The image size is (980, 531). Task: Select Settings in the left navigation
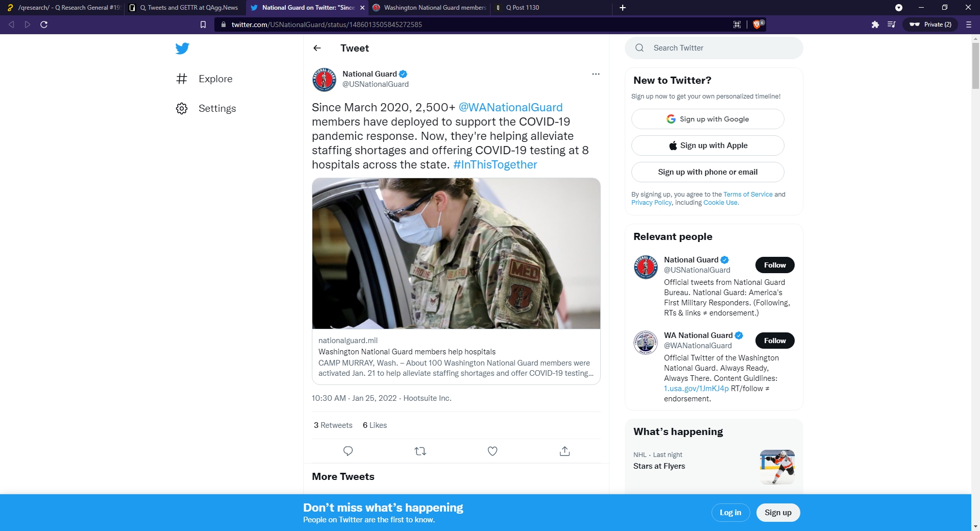click(206, 108)
